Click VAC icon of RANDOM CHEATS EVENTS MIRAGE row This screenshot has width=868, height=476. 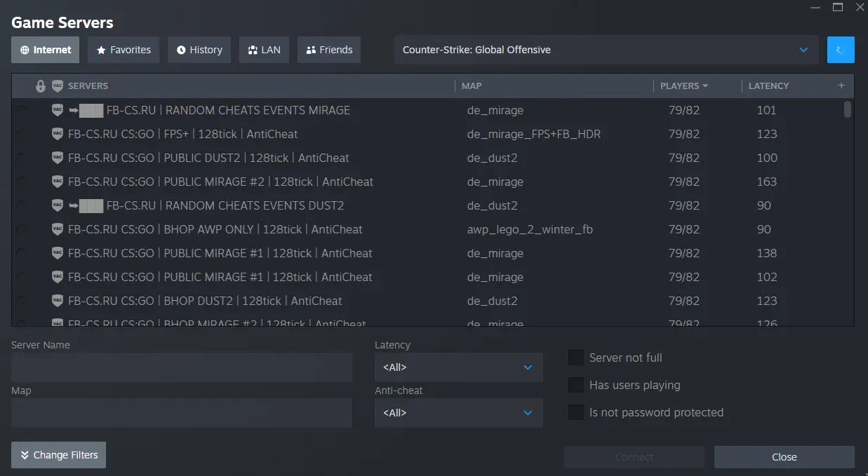tap(58, 110)
